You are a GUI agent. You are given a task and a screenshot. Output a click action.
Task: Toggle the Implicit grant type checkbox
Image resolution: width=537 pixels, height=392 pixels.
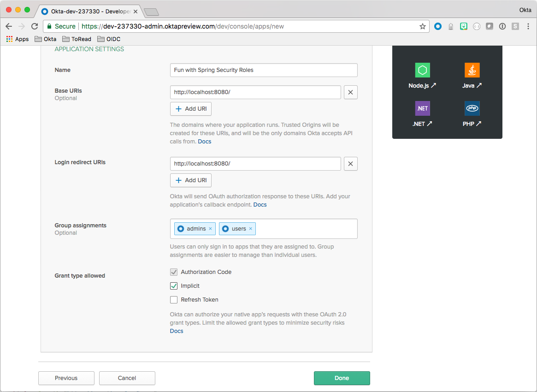(x=174, y=286)
